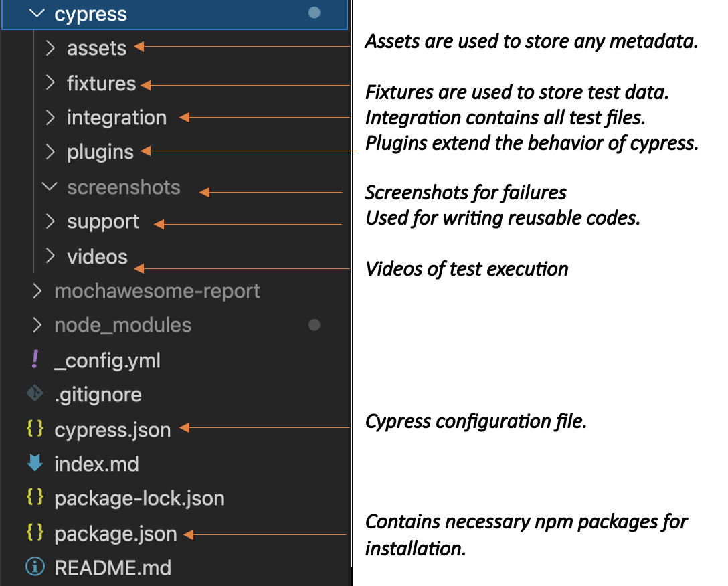
Task: Click the curly braces icon beside cypress.json
Action: [x=35, y=429]
